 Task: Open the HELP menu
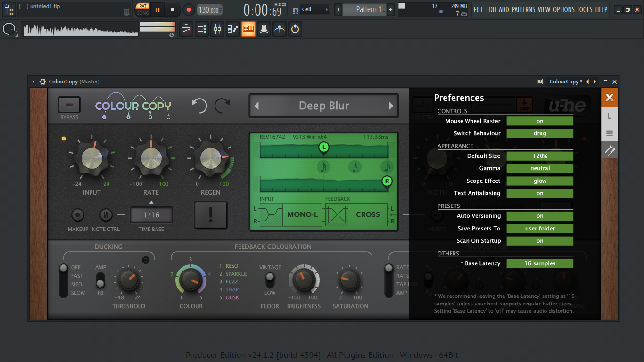601,9
